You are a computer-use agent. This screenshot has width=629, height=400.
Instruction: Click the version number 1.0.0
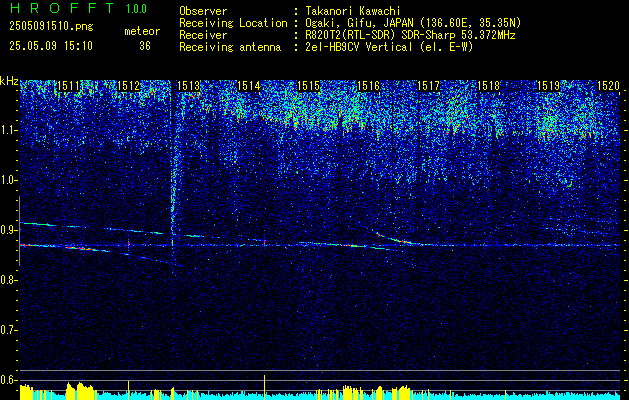136,9
